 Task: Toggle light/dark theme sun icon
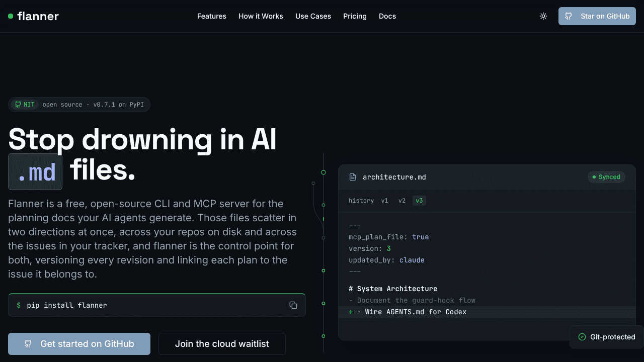543,16
